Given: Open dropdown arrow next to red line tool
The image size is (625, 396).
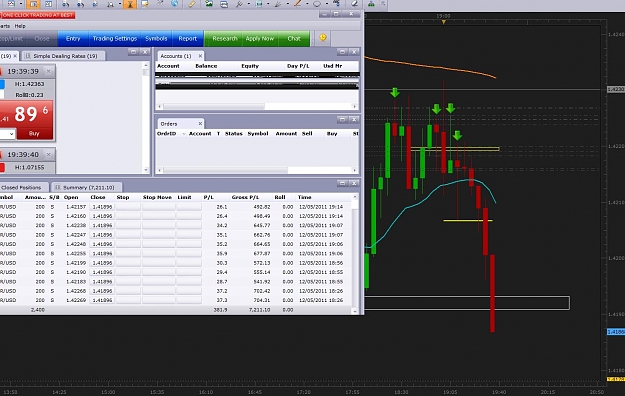Looking at the screenshot, I should pos(307,4).
